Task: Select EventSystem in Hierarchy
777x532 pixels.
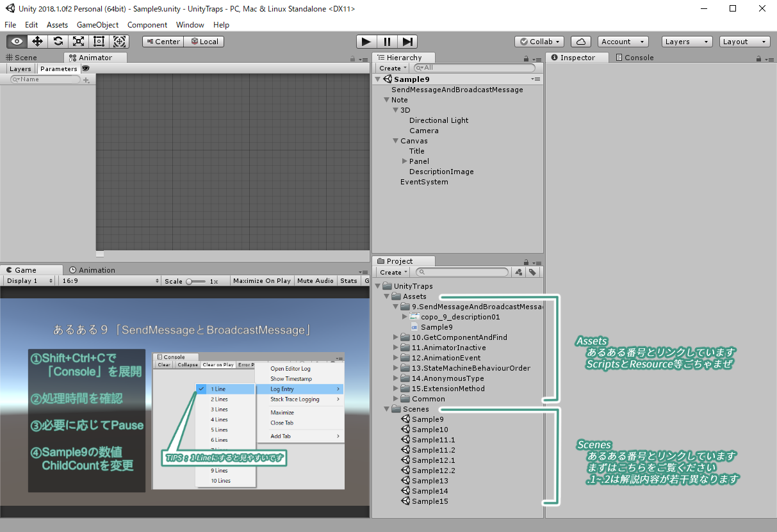Action: (424, 182)
